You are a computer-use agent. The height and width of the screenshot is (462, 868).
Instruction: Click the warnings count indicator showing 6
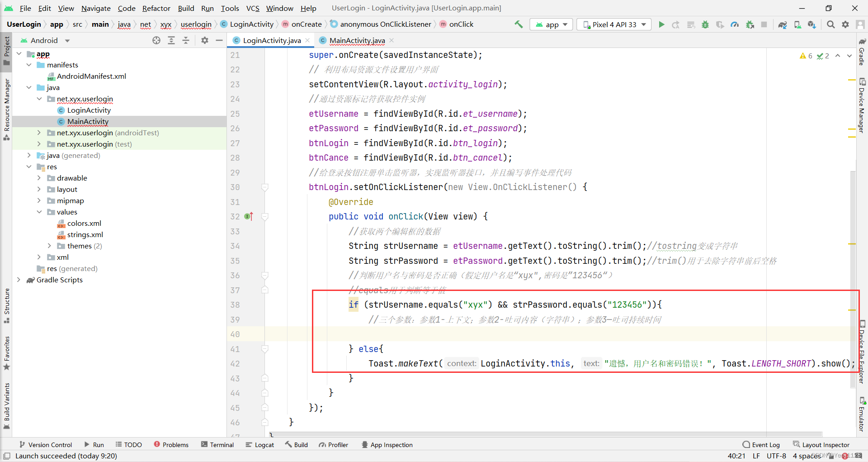[x=806, y=56]
